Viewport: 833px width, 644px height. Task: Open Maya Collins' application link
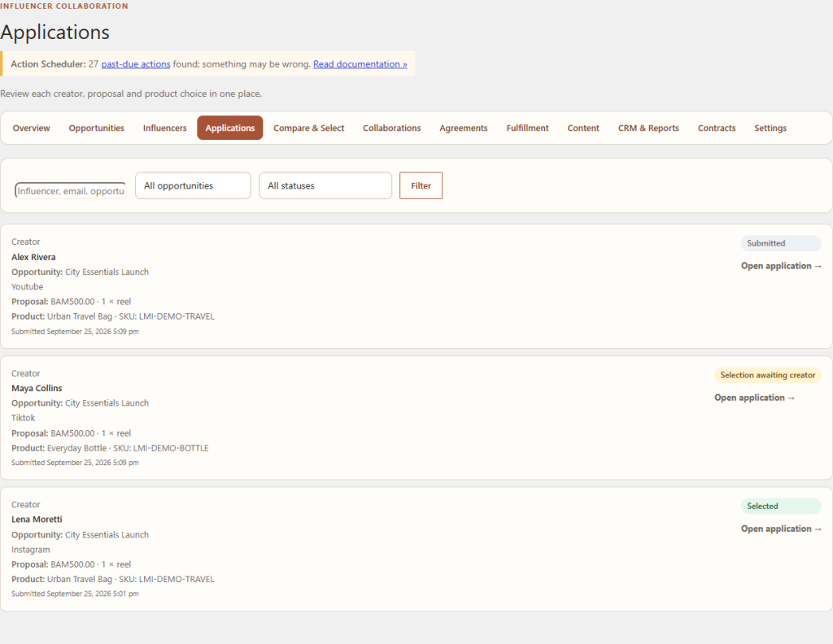(754, 398)
